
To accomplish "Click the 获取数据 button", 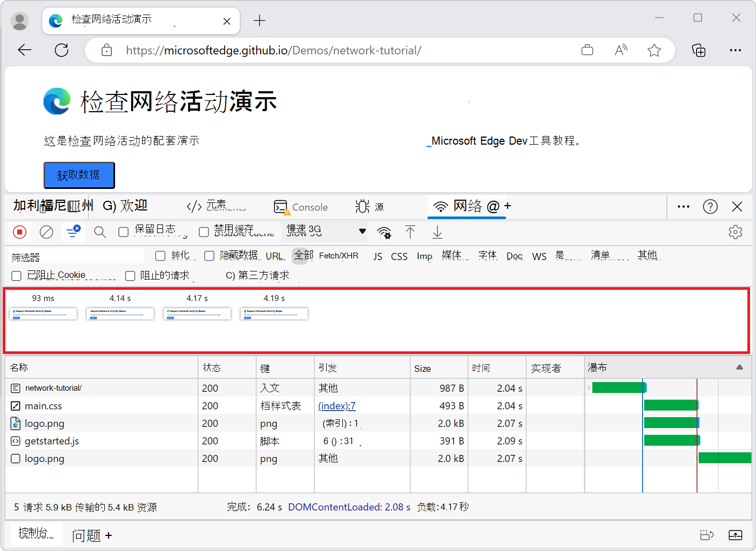I will pyautogui.click(x=79, y=175).
